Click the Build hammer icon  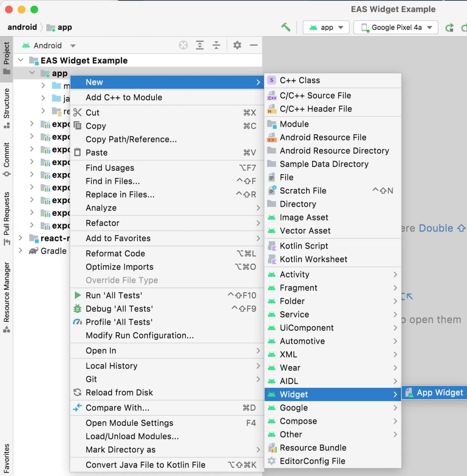(286, 27)
